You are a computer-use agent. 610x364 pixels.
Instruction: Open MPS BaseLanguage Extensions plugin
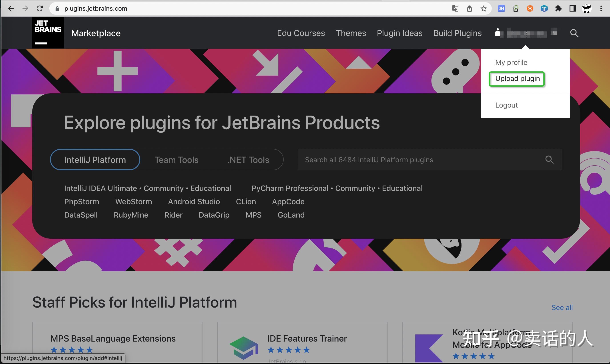pos(113,338)
